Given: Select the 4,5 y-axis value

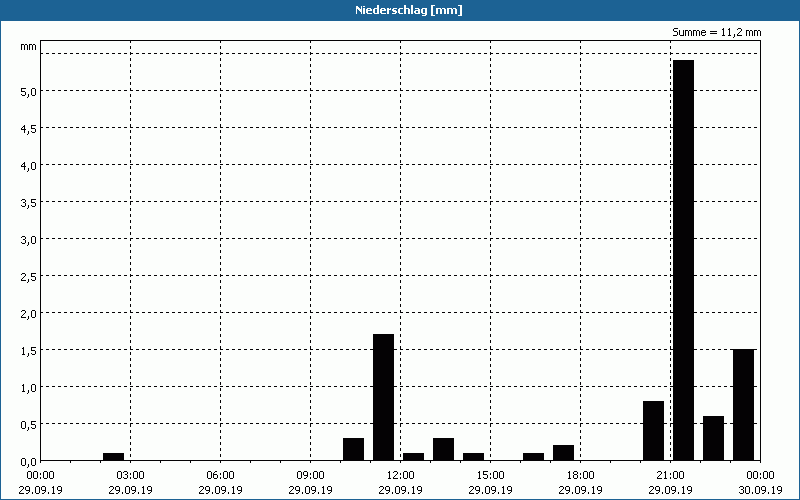Looking at the screenshot, I should 28,129.
